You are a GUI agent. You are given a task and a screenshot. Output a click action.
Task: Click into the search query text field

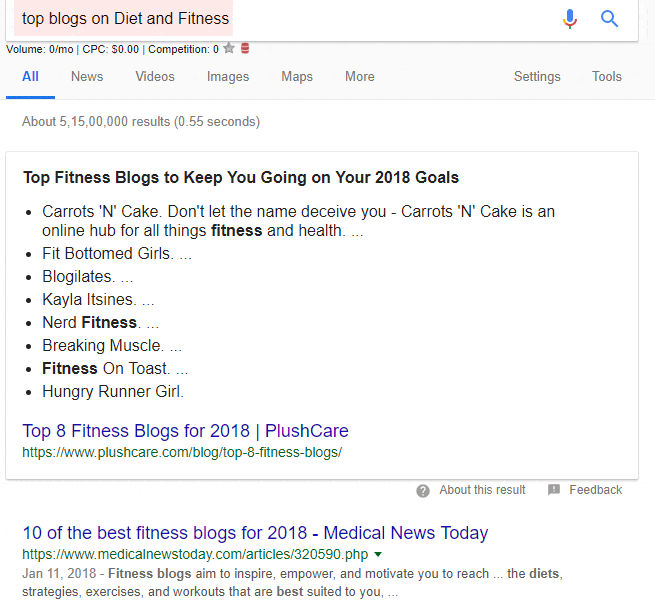[300, 19]
